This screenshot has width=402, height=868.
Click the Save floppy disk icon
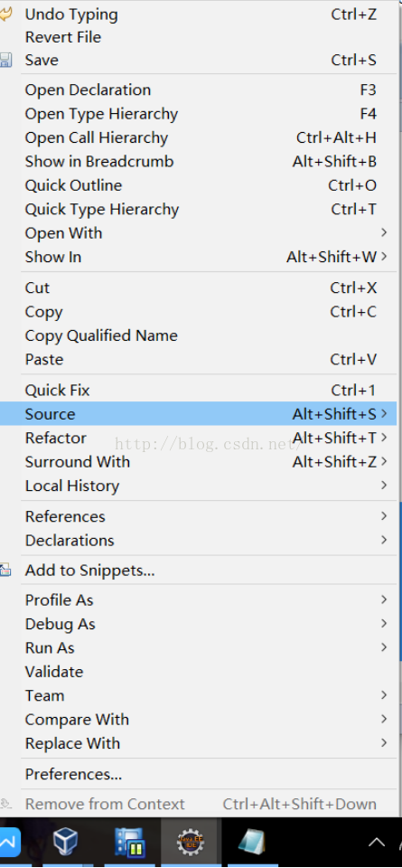[x=5, y=61]
